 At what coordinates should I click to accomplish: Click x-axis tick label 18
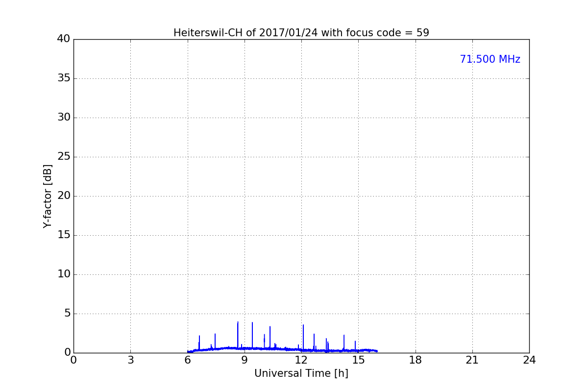[416, 360]
